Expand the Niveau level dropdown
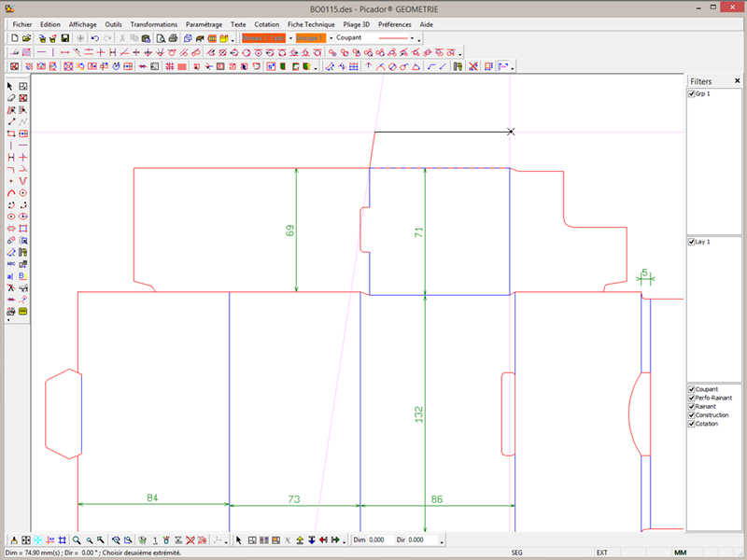The height and width of the screenshot is (560, 747). click(x=290, y=39)
